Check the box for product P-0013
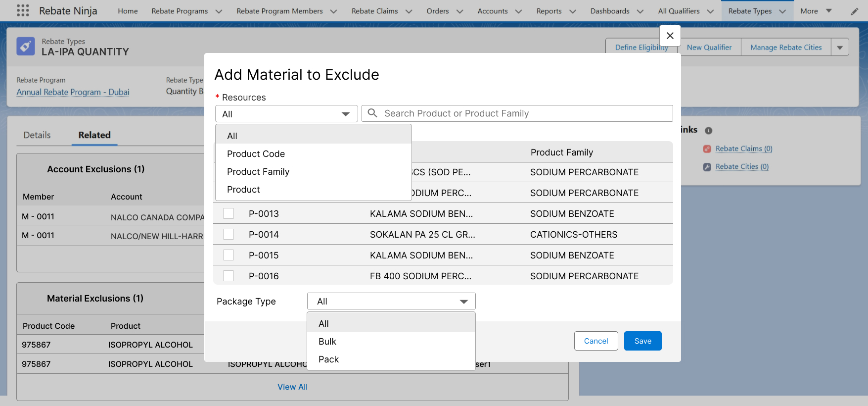 coord(228,213)
